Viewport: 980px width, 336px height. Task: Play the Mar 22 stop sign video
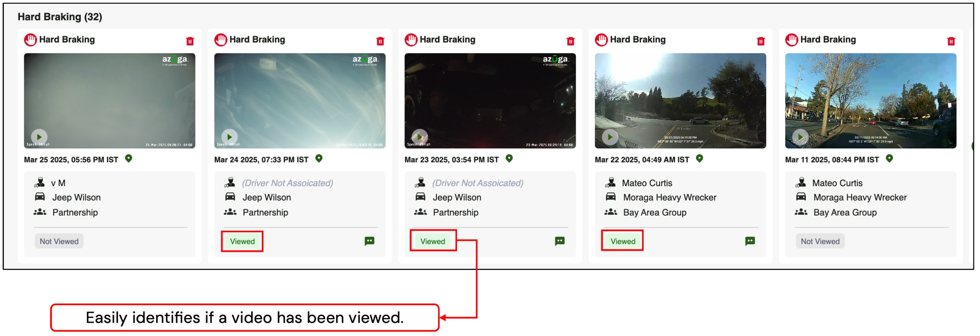(610, 137)
